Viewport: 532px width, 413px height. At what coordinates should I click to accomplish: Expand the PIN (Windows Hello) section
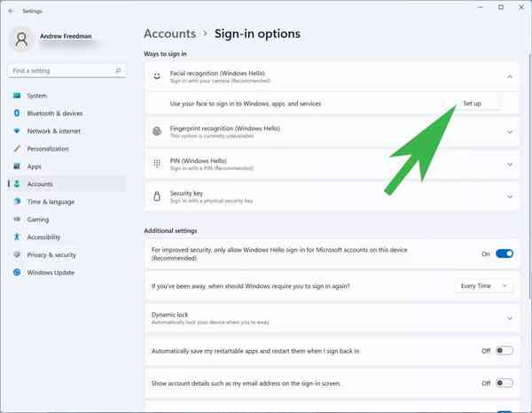coord(510,164)
